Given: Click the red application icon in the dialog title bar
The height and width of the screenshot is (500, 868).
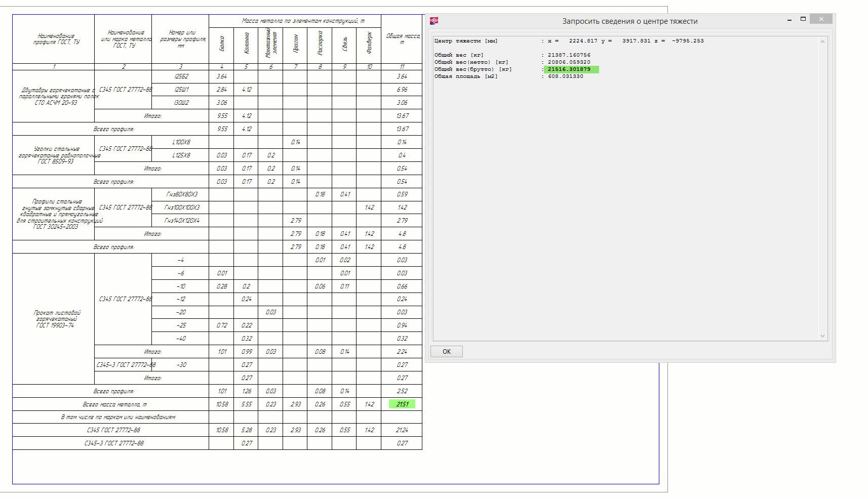Looking at the screenshot, I should [x=434, y=21].
